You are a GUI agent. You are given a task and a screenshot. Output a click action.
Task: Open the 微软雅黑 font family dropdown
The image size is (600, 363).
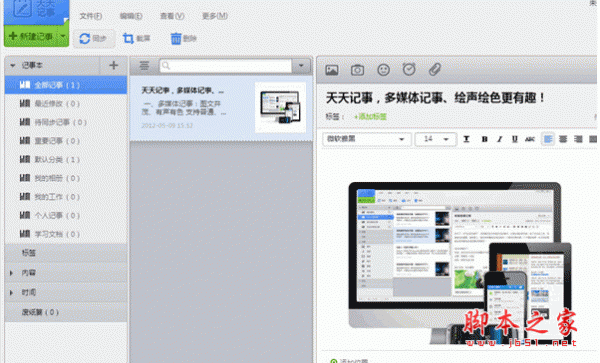(367, 139)
